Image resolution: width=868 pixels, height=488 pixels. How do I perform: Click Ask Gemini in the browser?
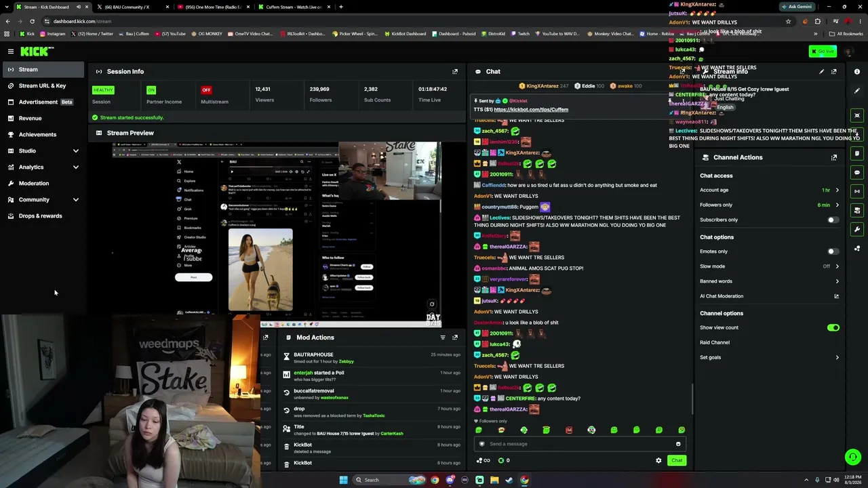pyautogui.click(x=797, y=7)
